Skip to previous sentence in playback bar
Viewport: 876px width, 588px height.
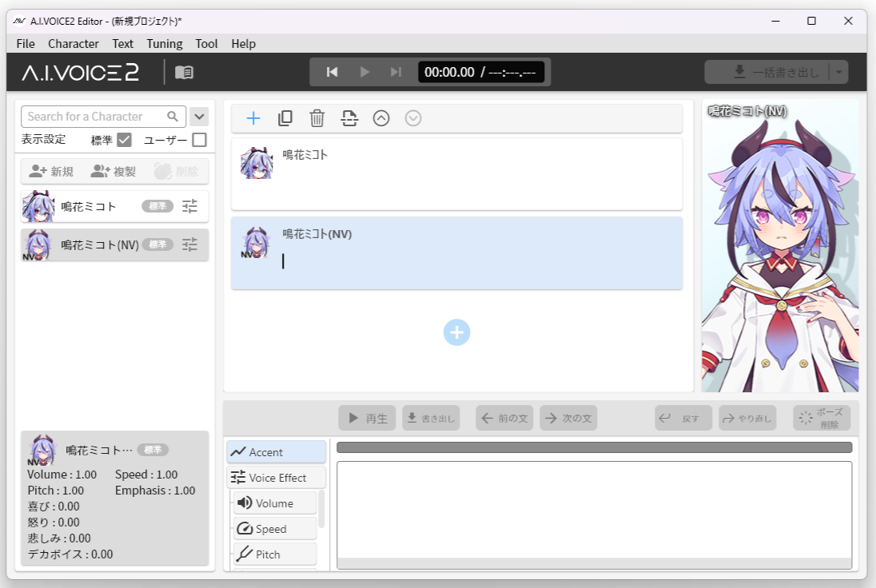click(x=332, y=72)
